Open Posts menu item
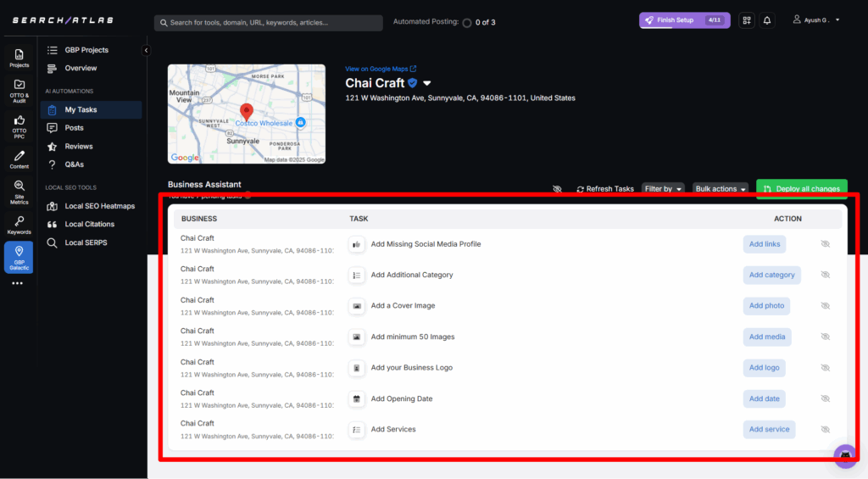Viewport: 868px width, 479px height. pos(74,128)
